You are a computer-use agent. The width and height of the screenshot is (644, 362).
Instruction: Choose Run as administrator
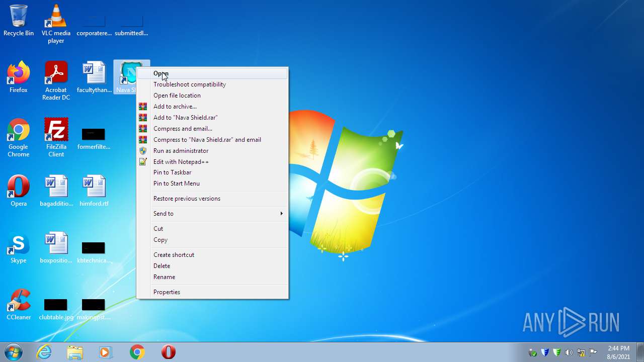pyautogui.click(x=212, y=151)
